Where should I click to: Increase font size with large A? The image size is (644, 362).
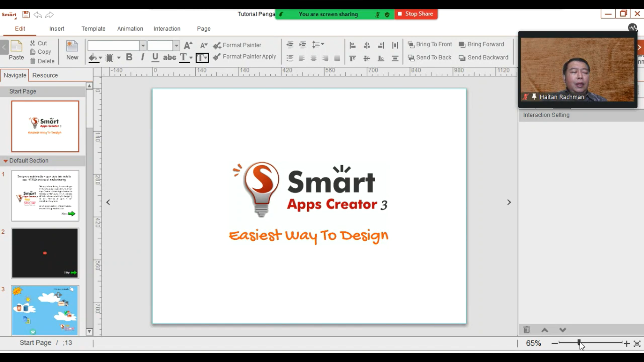click(x=188, y=45)
